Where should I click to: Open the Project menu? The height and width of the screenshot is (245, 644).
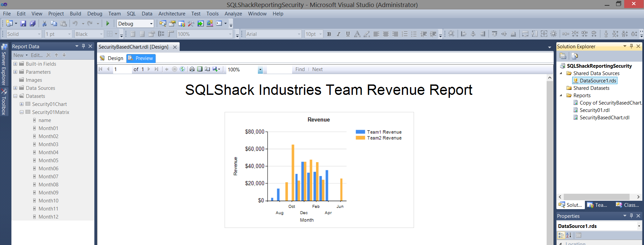click(56, 13)
